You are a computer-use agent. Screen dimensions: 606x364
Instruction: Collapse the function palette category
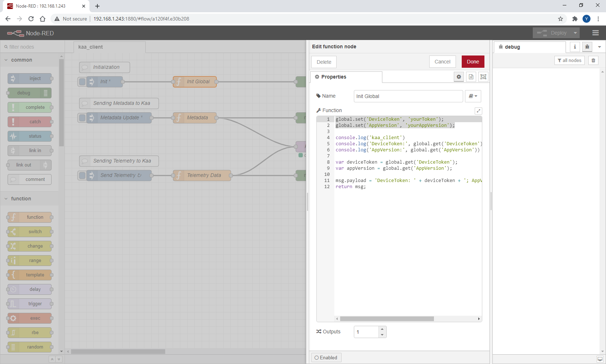[29, 199]
